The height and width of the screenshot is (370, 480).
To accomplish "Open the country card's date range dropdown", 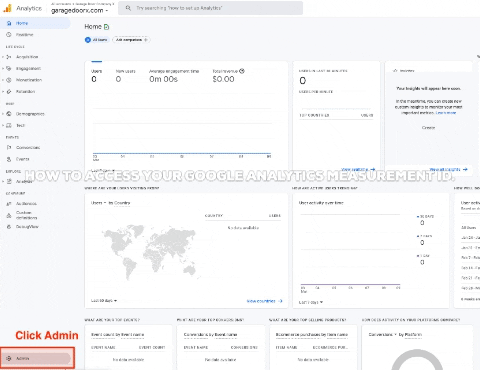I will (x=104, y=301).
